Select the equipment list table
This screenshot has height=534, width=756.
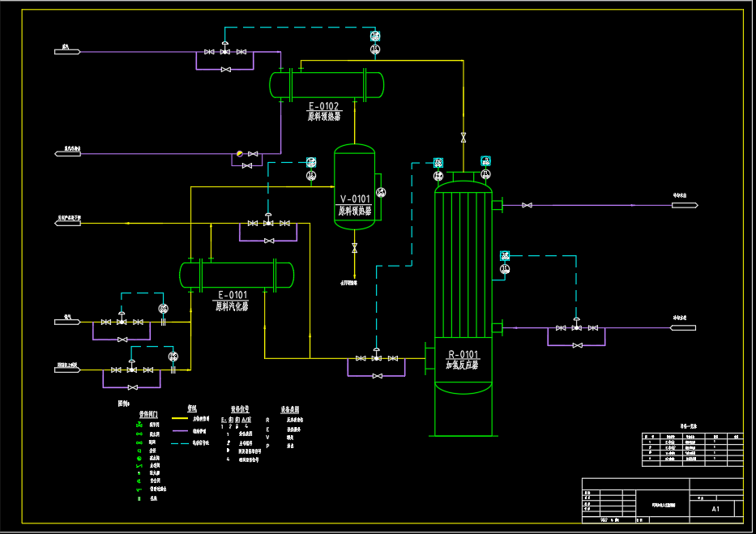[692, 449]
